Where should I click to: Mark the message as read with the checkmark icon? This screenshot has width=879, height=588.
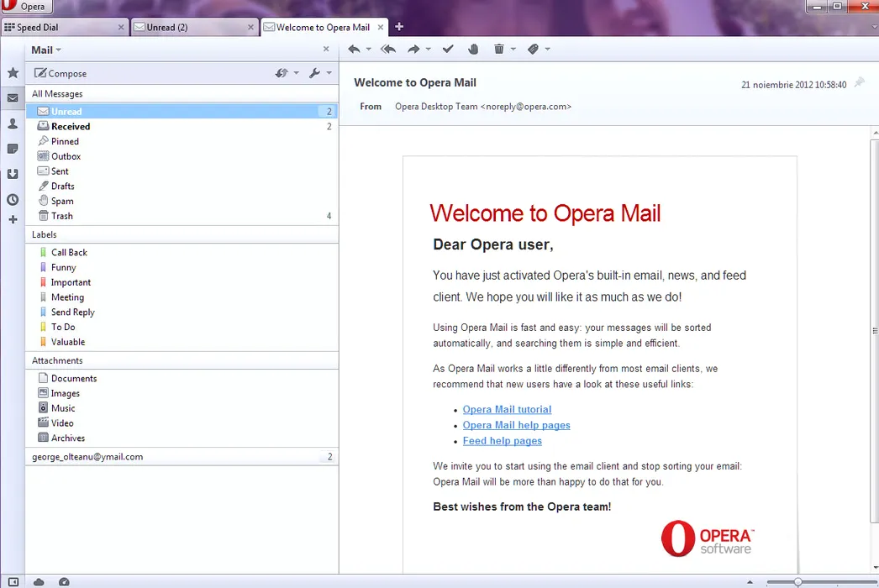(x=448, y=50)
